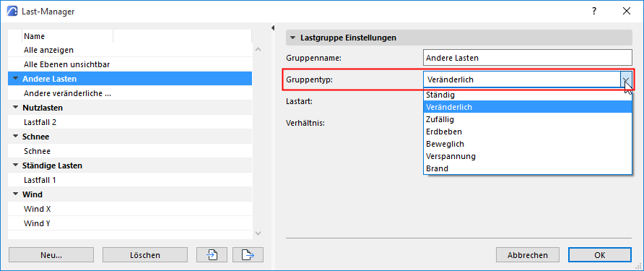
Task: Choose Erdbeben from the dropdown list
Action: [x=527, y=132]
